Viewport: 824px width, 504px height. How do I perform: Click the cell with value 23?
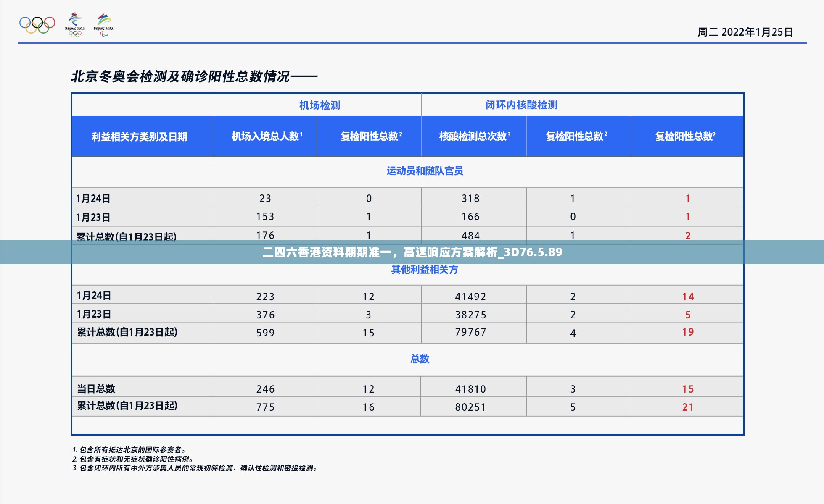265,198
